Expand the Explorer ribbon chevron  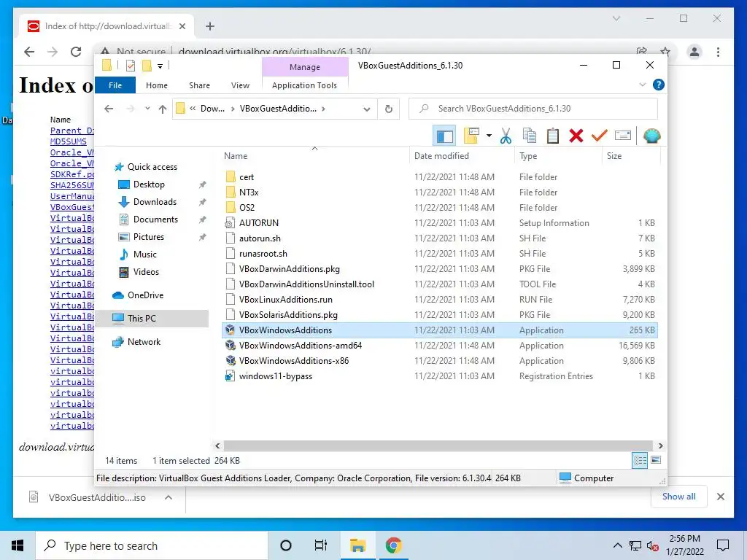pos(642,85)
